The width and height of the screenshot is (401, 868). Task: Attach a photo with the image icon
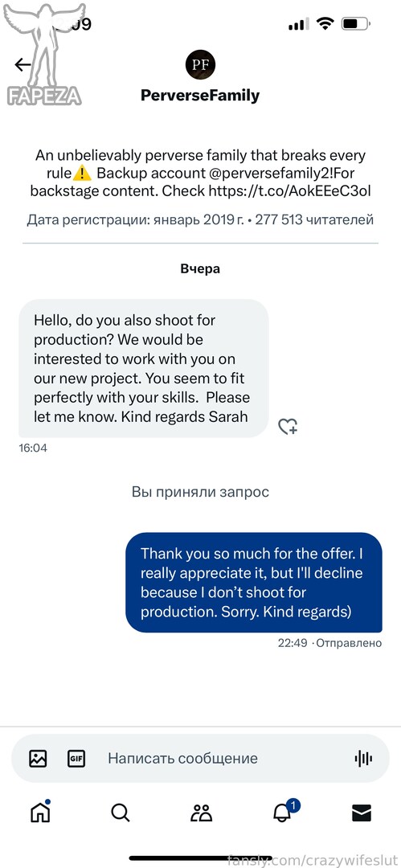[x=38, y=758]
